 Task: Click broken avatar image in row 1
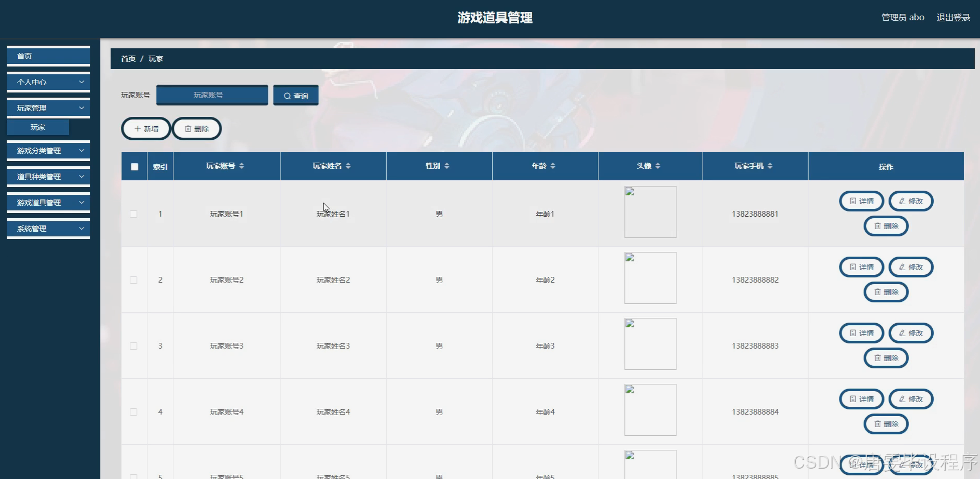(x=650, y=212)
